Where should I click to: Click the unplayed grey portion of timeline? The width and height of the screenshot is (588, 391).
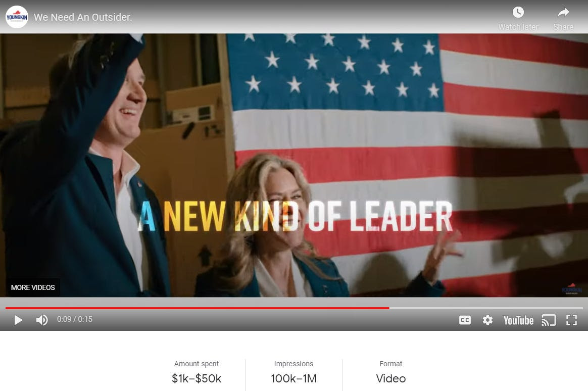[x=486, y=308]
